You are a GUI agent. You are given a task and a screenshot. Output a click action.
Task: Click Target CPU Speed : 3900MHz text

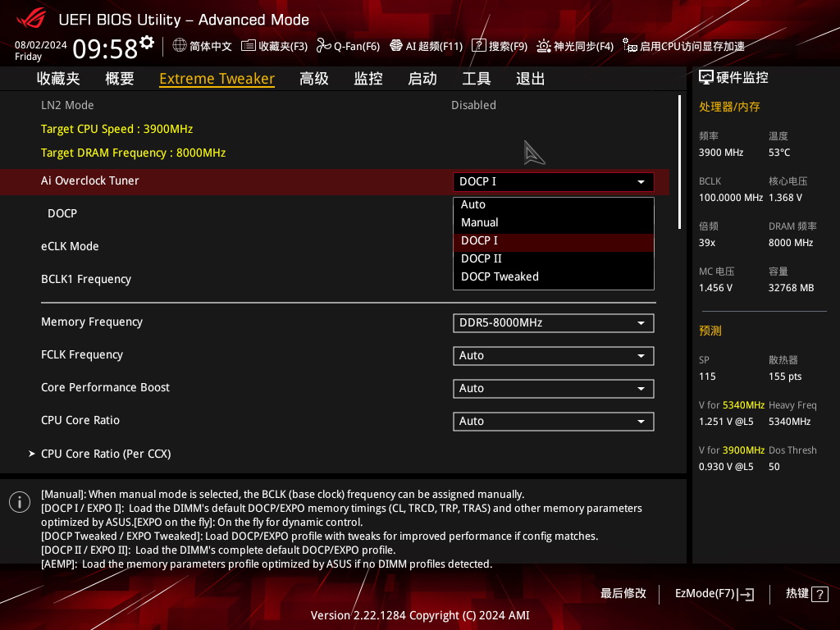(116, 129)
